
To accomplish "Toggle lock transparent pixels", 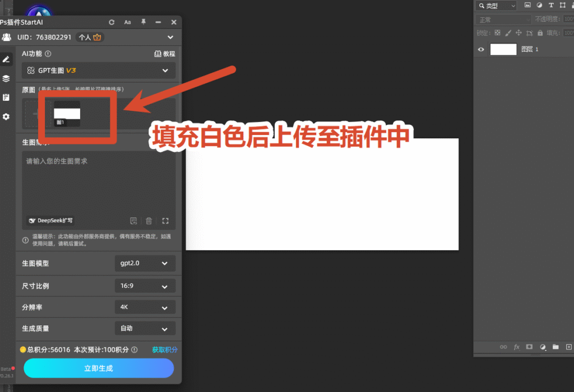I will tap(498, 33).
